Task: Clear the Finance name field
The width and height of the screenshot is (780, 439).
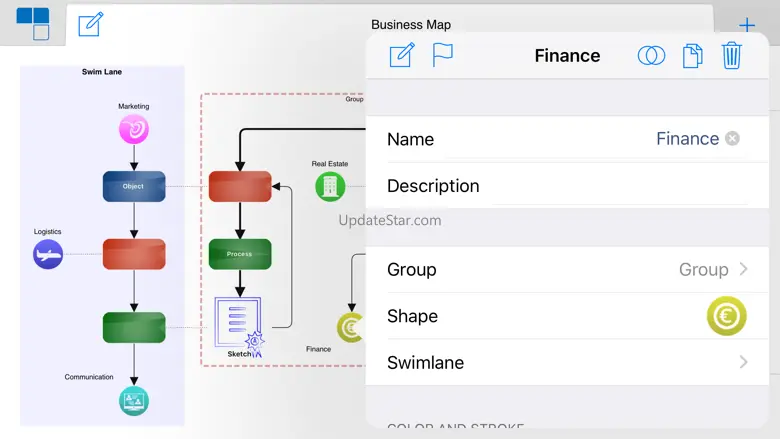Action: (732, 138)
